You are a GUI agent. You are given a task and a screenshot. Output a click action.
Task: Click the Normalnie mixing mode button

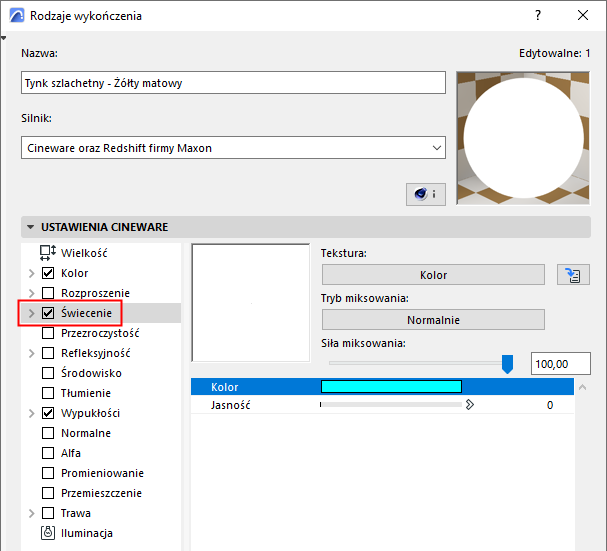click(433, 320)
